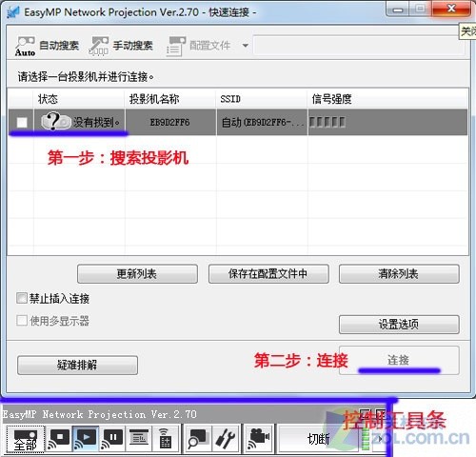Close the EasyMP Network Projection window
This screenshot has height=457, width=476.
tap(451, 9)
